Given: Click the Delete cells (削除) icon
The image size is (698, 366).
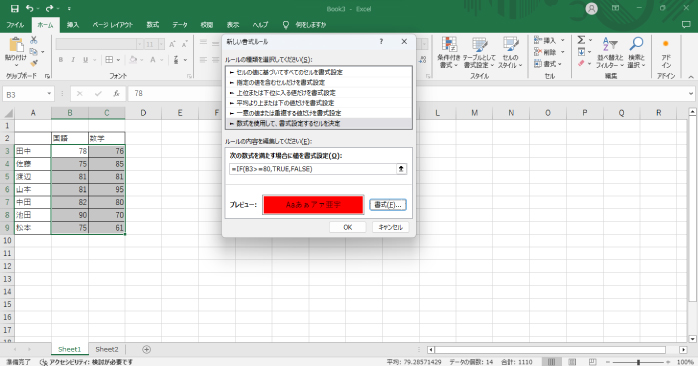Looking at the screenshot, I should pyautogui.click(x=538, y=52).
